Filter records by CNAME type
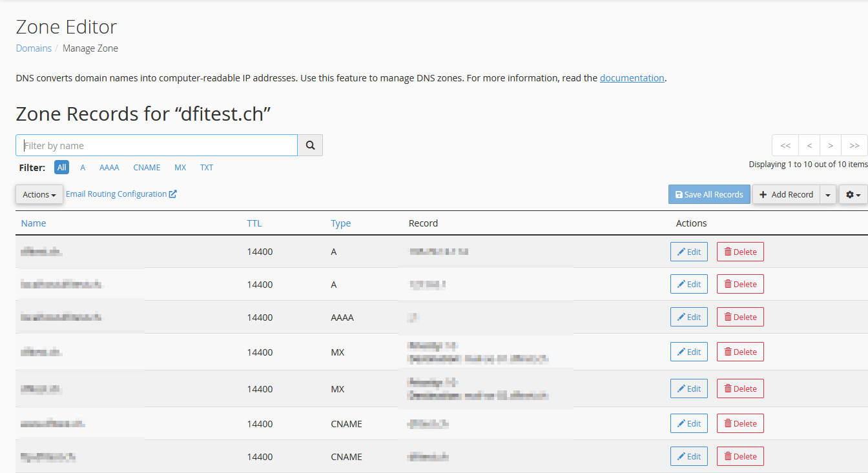Screen dimensions: 868x473 (x=147, y=167)
